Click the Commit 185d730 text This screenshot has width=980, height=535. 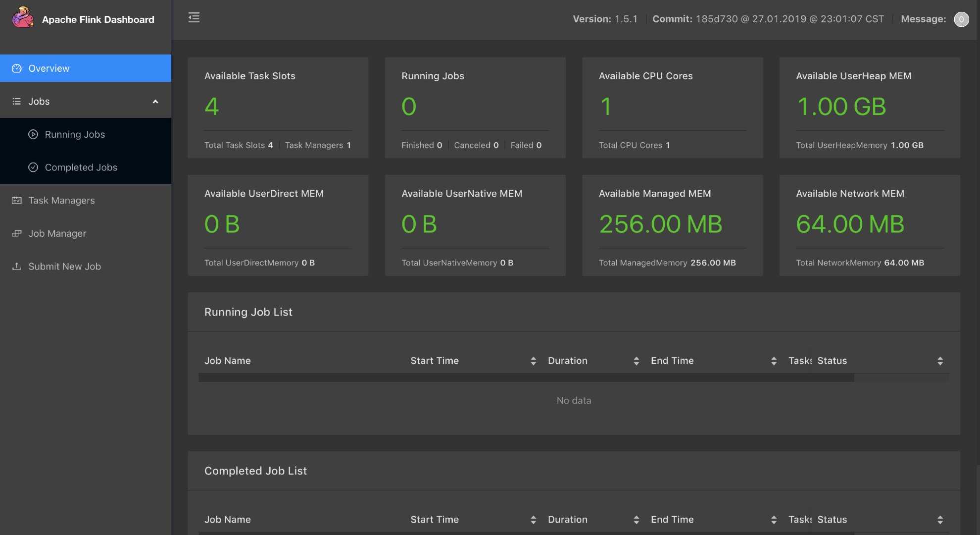click(x=768, y=19)
